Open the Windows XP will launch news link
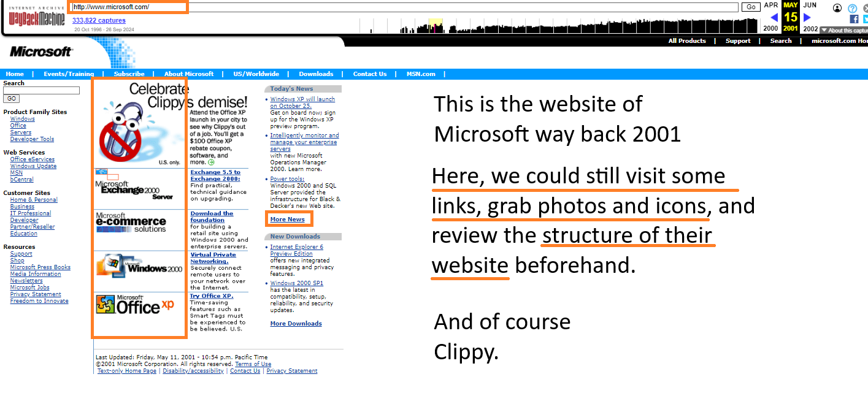The image size is (868, 393). (x=302, y=102)
